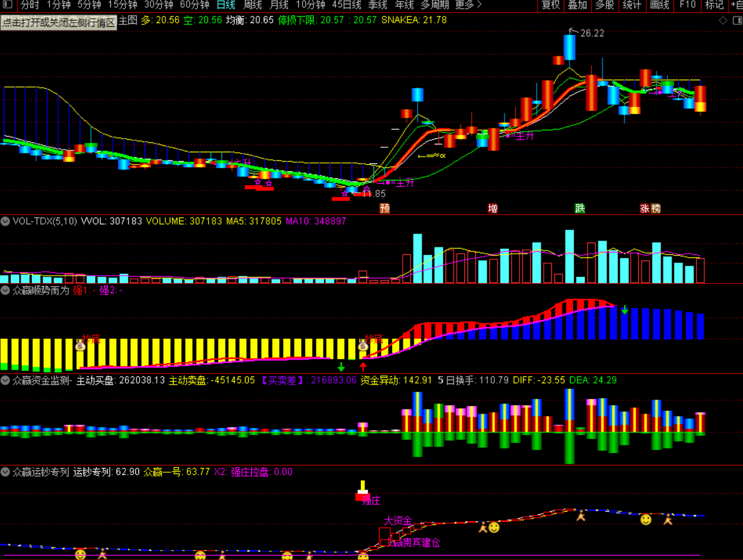This screenshot has width=743, height=560.
Task: Click the 叠加 overlay button
Action: click(x=577, y=5)
